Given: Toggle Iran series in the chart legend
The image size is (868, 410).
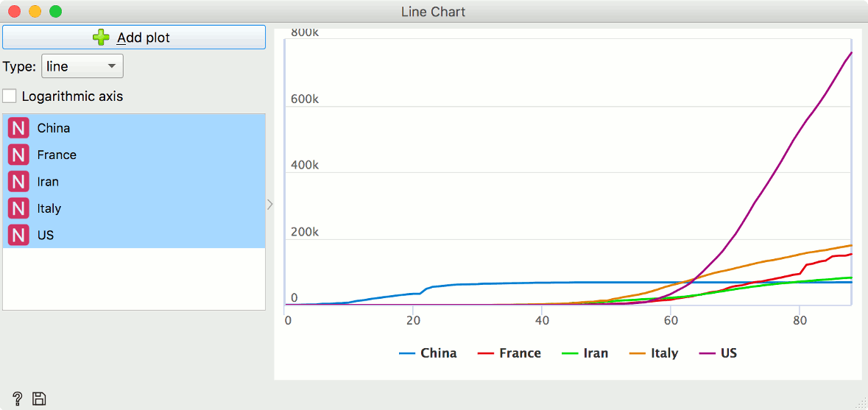Looking at the screenshot, I should pos(585,353).
